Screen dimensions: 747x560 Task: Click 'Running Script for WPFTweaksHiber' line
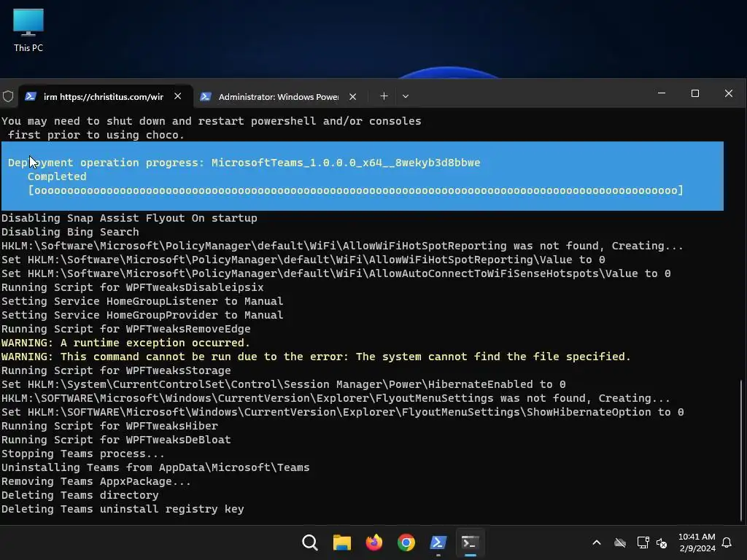[x=109, y=426]
